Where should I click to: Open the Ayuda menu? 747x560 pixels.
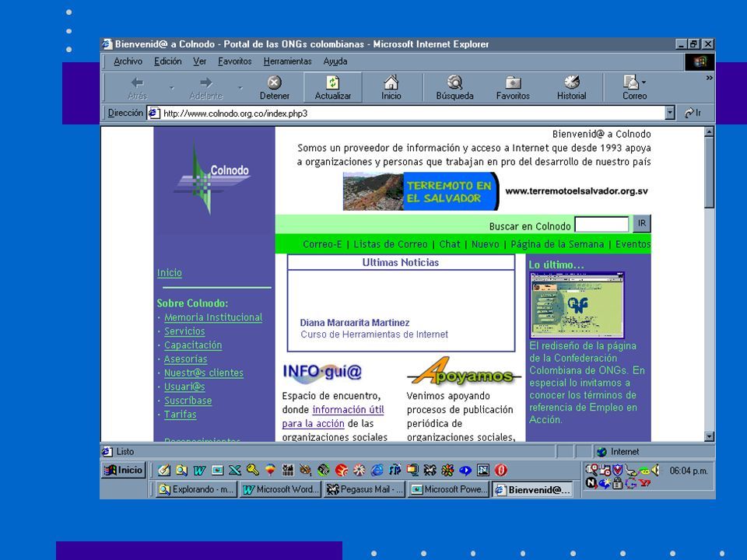(x=335, y=61)
